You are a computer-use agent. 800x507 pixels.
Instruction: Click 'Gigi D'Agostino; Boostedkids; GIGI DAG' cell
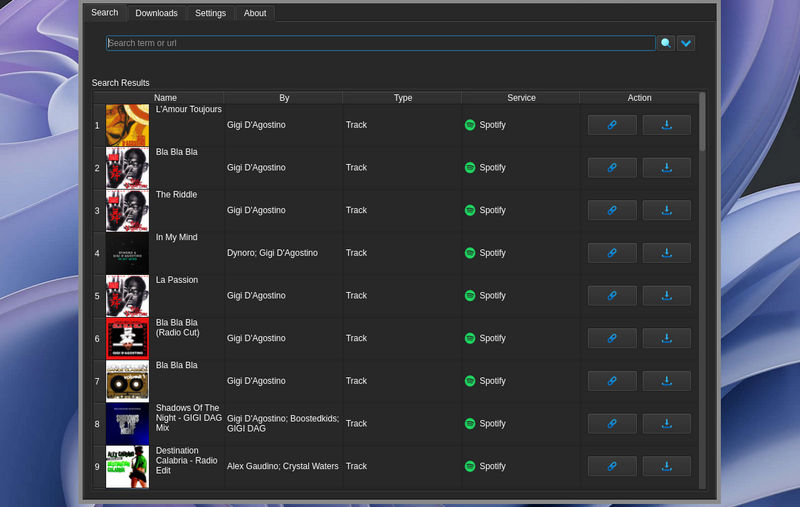(x=283, y=423)
